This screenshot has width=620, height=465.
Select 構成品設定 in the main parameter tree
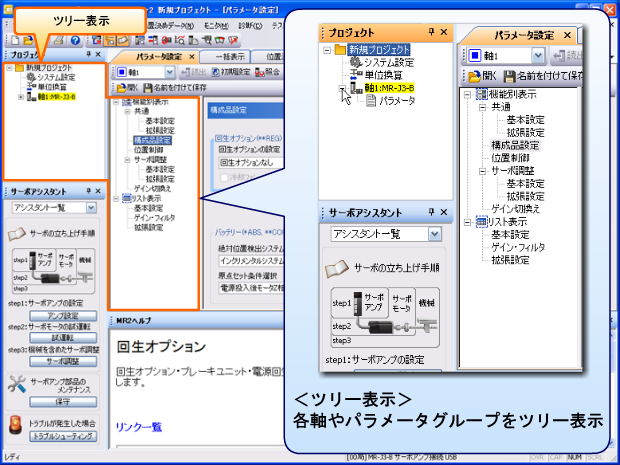(x=150, y=140)
